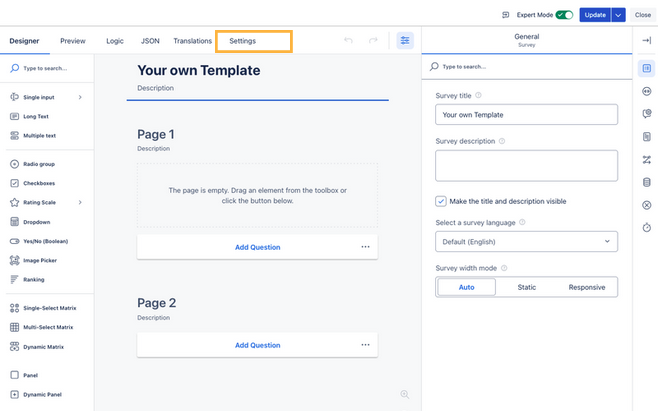
Task: Select Static survey width mode
Action: pyautogui.click(x=526, y=287)
